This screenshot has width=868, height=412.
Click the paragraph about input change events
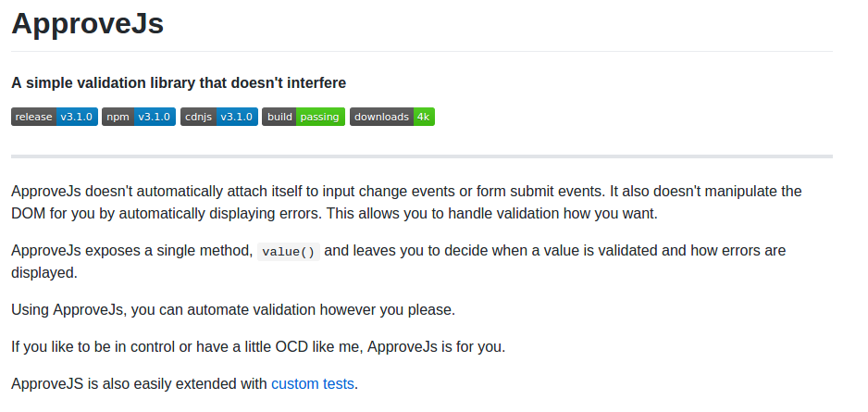coord(406,202)
